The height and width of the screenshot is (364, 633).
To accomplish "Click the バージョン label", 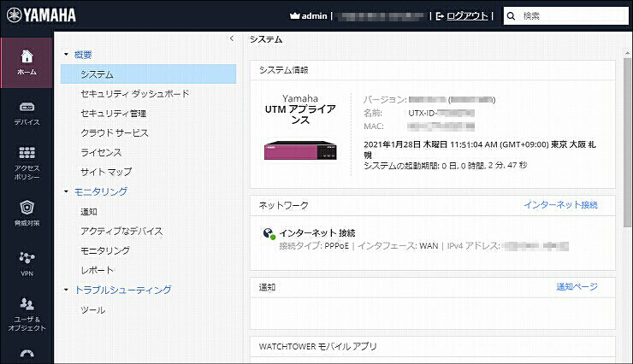I will click(x=385, y=100).
